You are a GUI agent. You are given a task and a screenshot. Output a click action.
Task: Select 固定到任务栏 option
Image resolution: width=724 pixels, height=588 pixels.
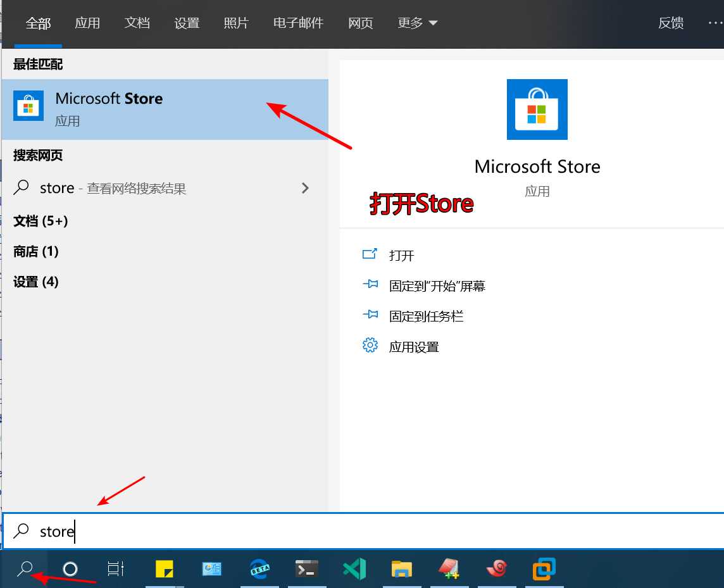click(426, 316)
